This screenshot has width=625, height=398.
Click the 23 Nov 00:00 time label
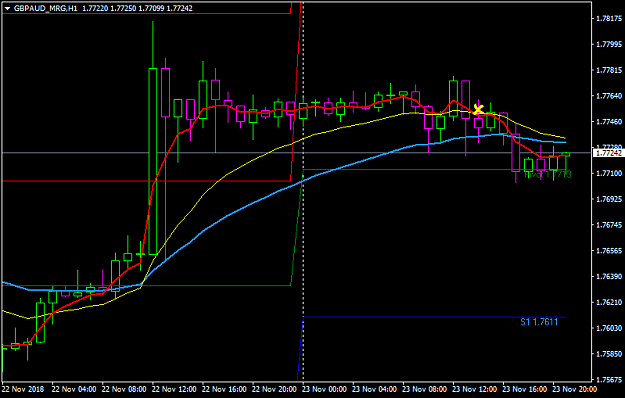click(x=324, y=389)
